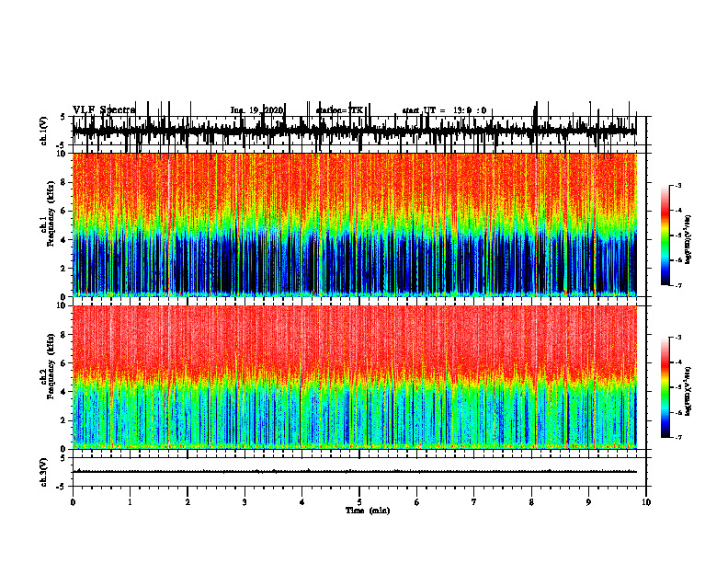Viewport: 728px width, 563px height.
Task: Click the 'VLF Spectra' title text
Action: tap(104, 109)
